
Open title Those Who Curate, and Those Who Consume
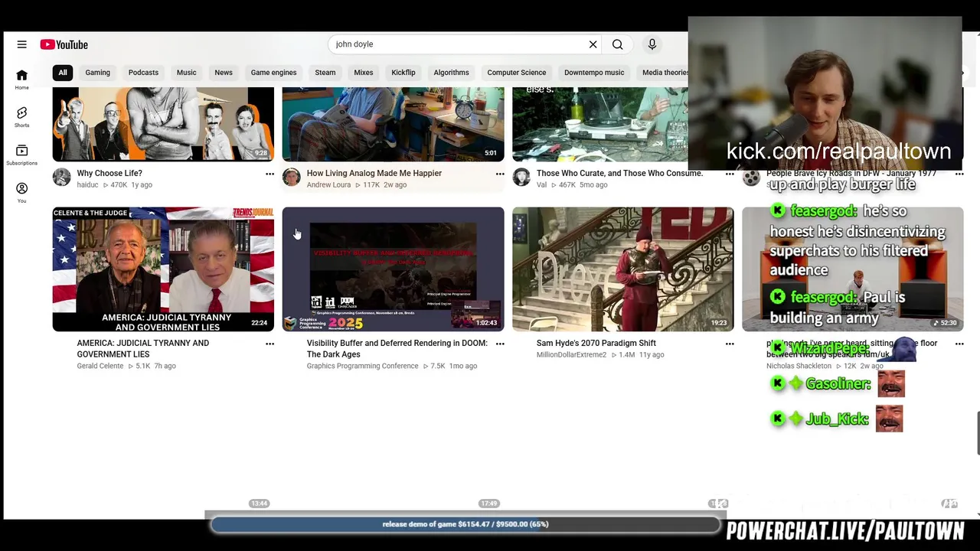pyautogui.click(x=619, y=174)
